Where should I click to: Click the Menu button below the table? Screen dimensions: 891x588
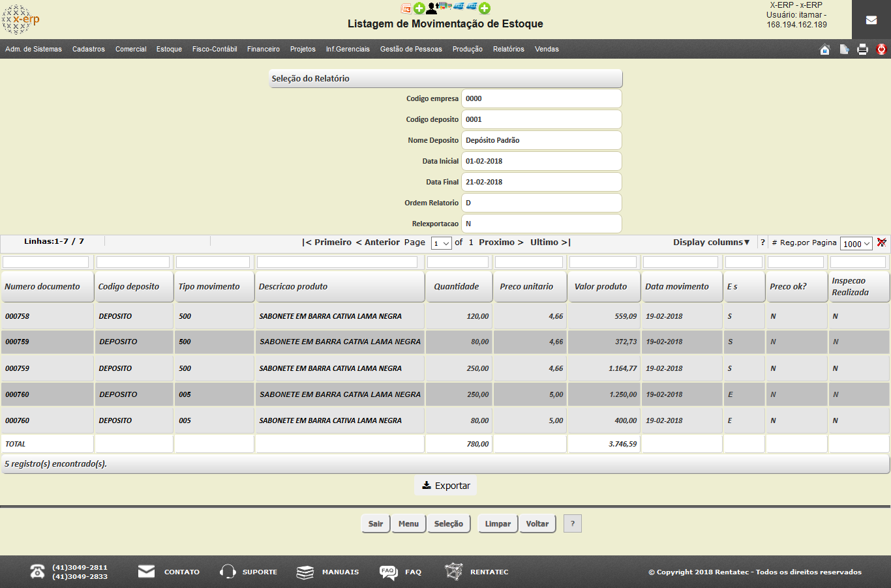(408, 523)
